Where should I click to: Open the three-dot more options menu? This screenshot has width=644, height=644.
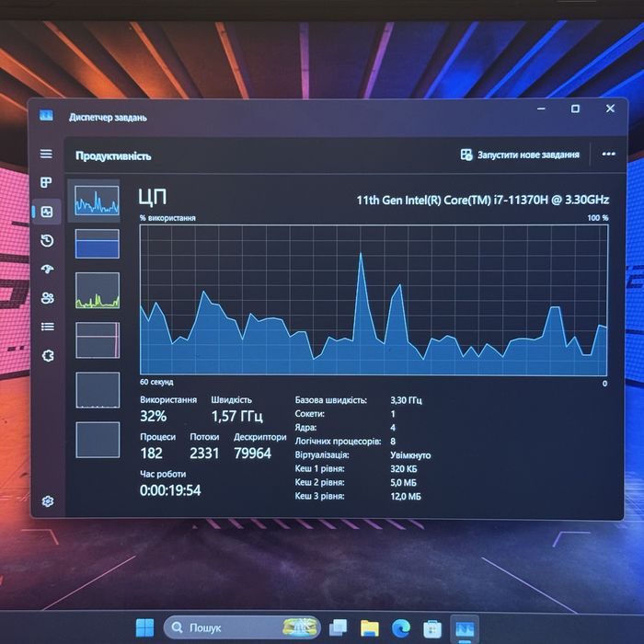(x=608, y=154)
